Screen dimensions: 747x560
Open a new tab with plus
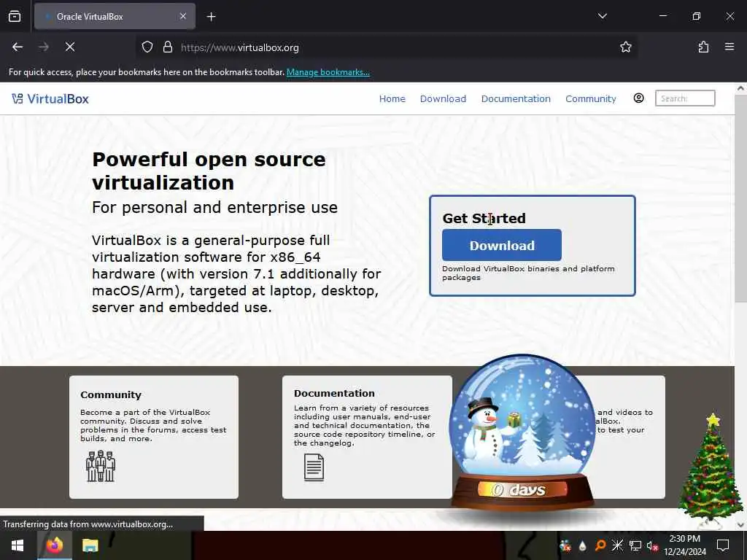pos(211,17)
